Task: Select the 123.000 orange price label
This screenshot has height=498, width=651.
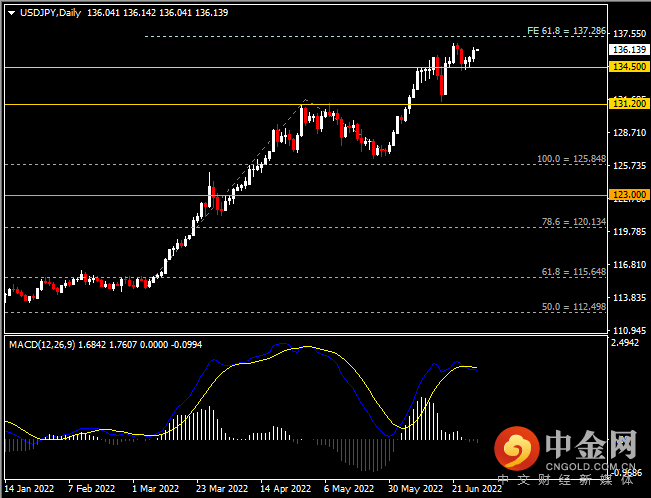Action: (x=629, y=194)
